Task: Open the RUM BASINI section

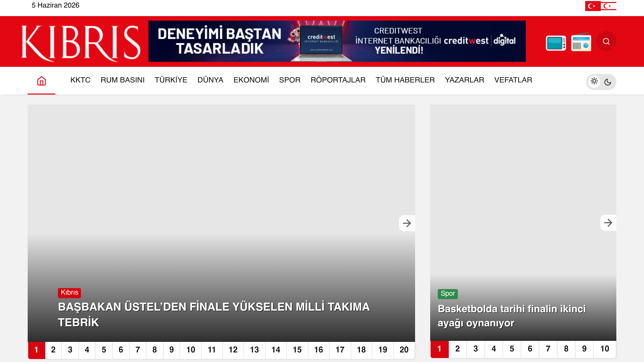Action: [x=123, y=80]
